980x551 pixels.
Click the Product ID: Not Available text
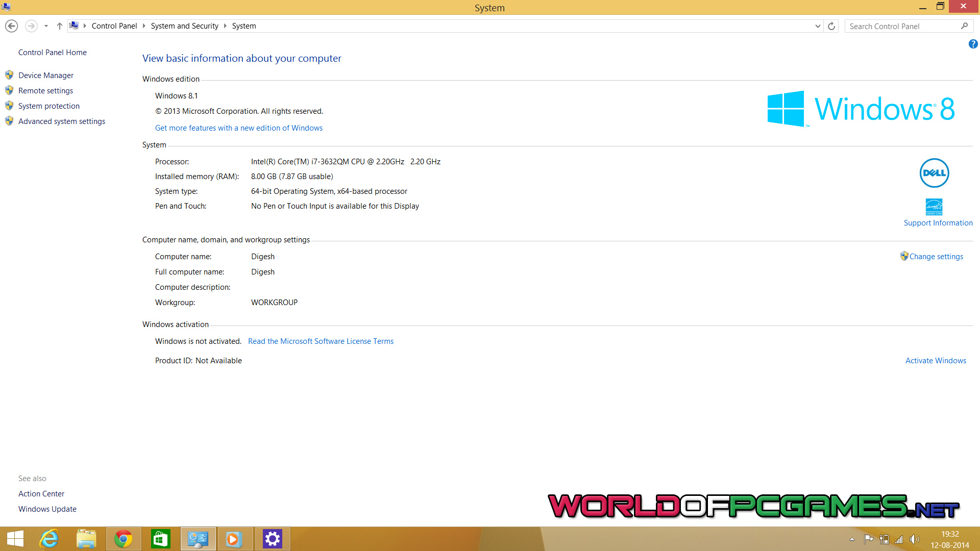(199, 361)
